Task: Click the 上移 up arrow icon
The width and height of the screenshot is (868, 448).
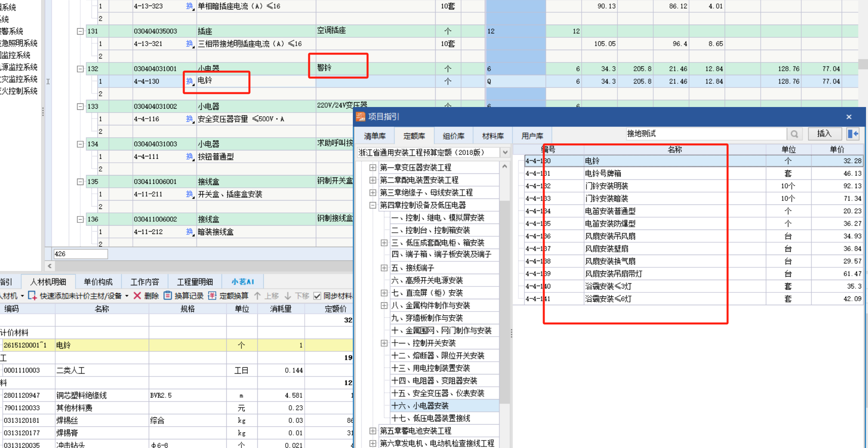Action: coord(257,296)
